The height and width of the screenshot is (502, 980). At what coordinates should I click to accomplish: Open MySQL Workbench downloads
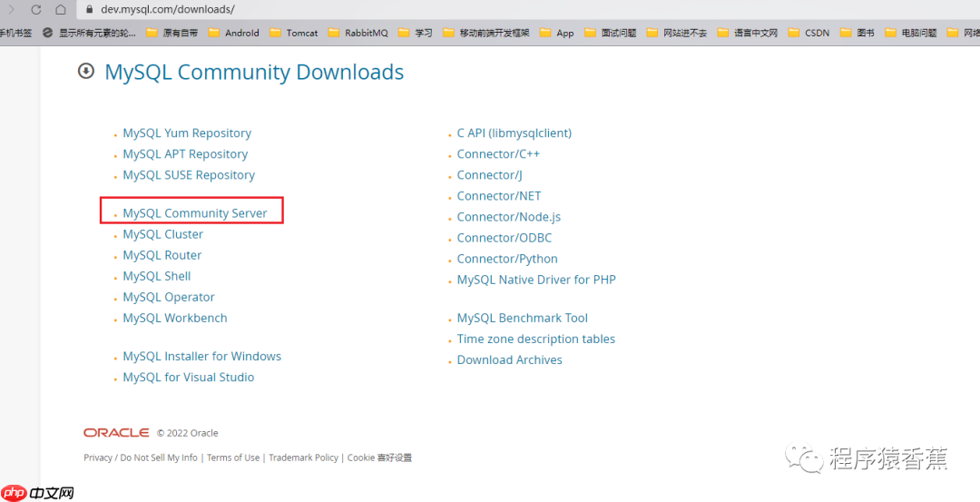175,319
